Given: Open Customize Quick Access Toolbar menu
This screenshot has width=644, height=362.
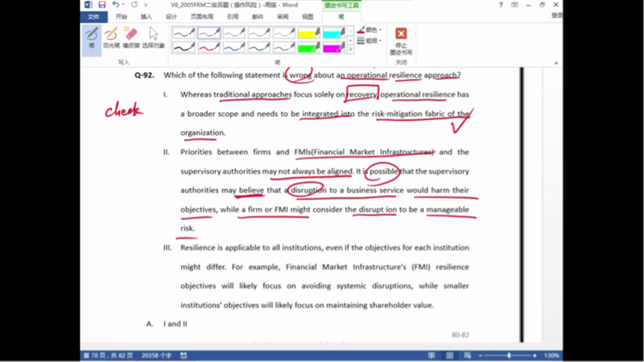Looking at the screenshot, I should point(146,6).
